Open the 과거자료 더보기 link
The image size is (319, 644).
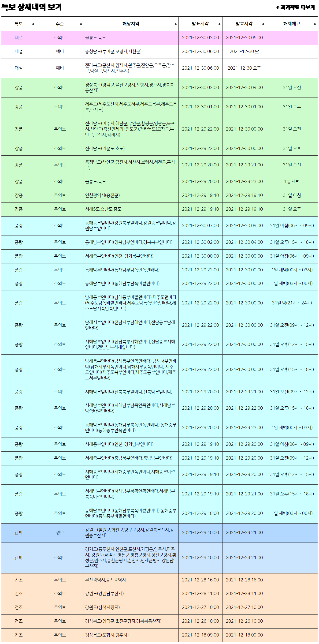pos(296,7)
